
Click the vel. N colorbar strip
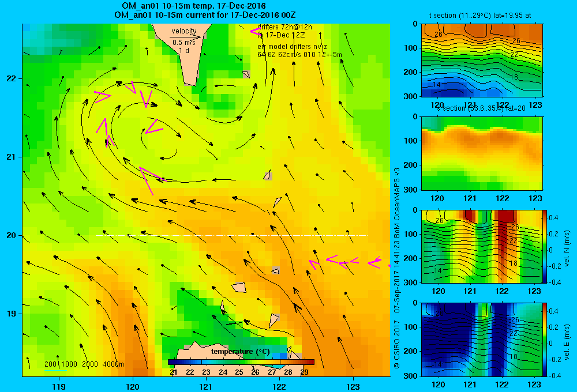pyautogui.click(x=545, y=246)
